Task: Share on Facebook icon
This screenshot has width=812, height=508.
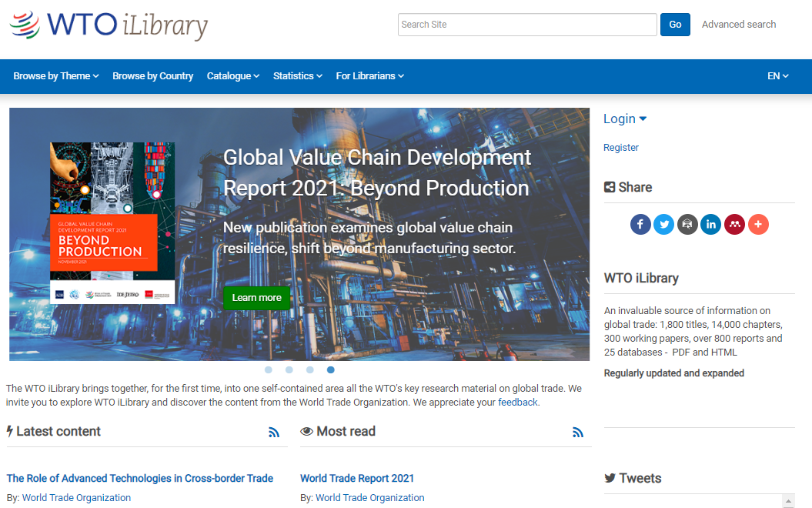Action: pyautogui.click(x=640, y=224)
